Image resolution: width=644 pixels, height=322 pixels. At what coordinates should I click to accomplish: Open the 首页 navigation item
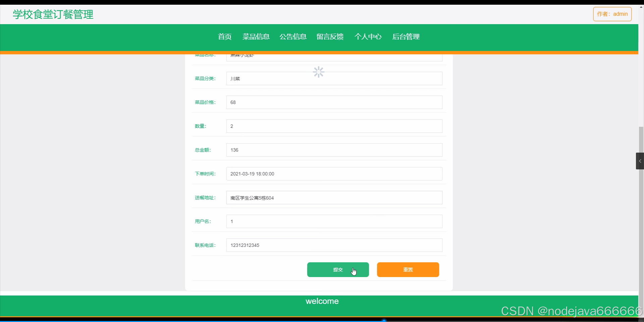pos(225,37)
